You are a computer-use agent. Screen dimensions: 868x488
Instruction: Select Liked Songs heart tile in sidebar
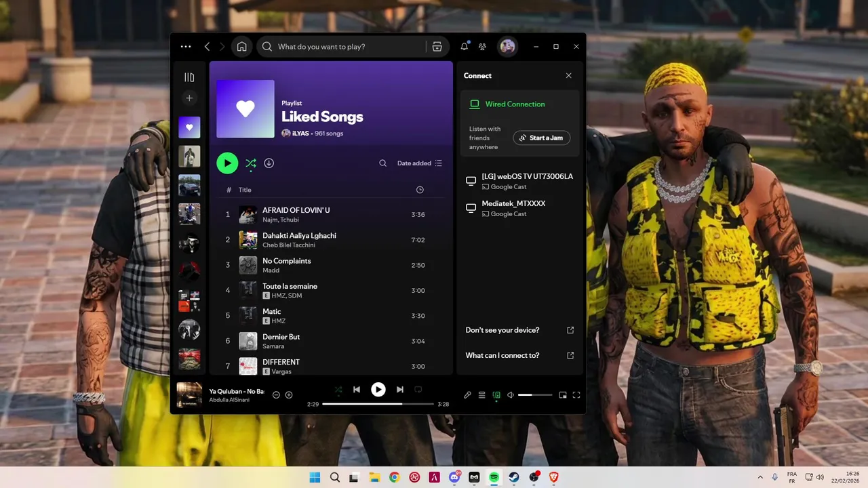coord(189,127)
